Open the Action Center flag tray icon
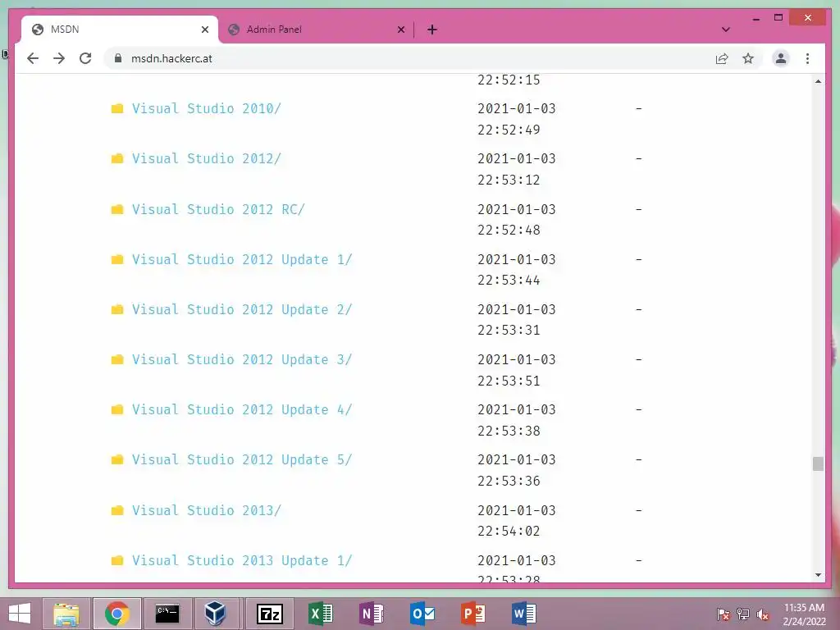 coord(724,614)
